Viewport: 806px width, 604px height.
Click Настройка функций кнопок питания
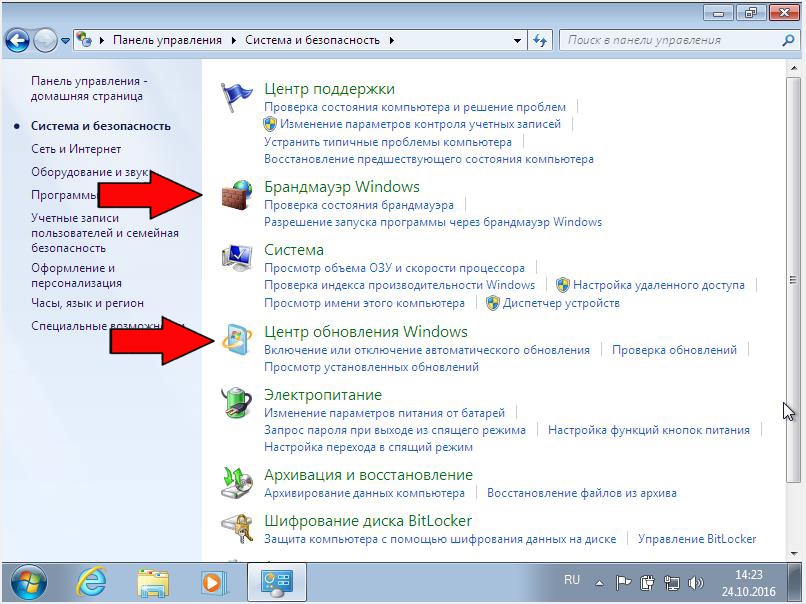click(649, 430)
